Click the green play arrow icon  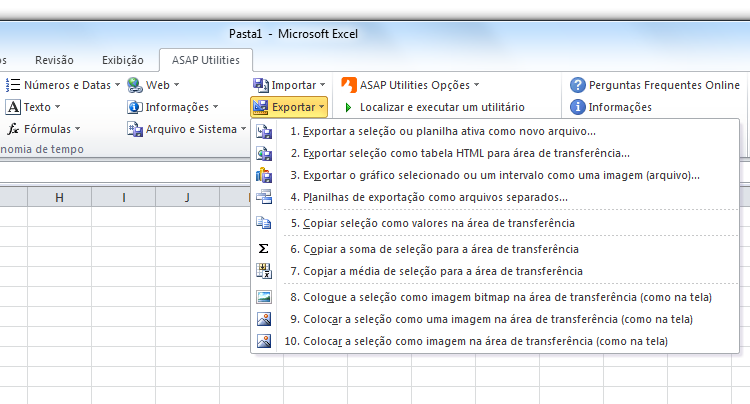pyautogui.click(x=348, y=108)
